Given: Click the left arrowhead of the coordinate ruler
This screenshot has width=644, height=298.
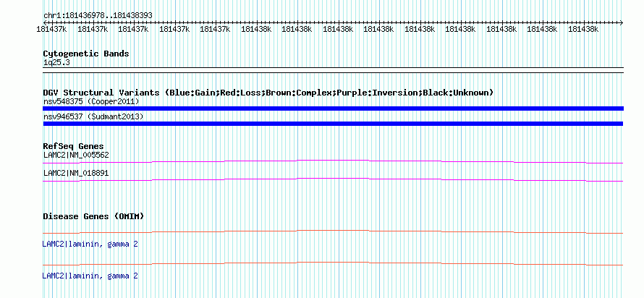Looking at the screenshot, I should coord(45,22).
